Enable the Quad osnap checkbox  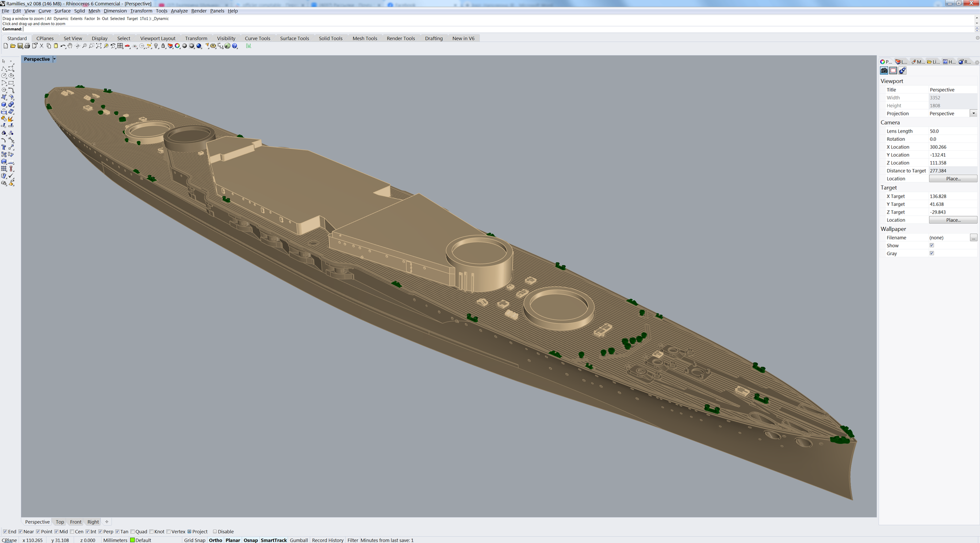[x=133, y=532]
